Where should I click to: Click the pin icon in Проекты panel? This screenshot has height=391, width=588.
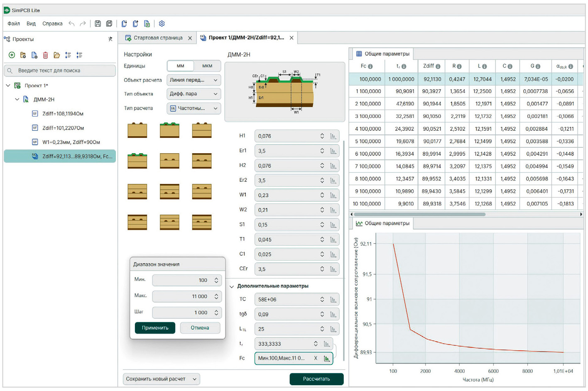110,39
